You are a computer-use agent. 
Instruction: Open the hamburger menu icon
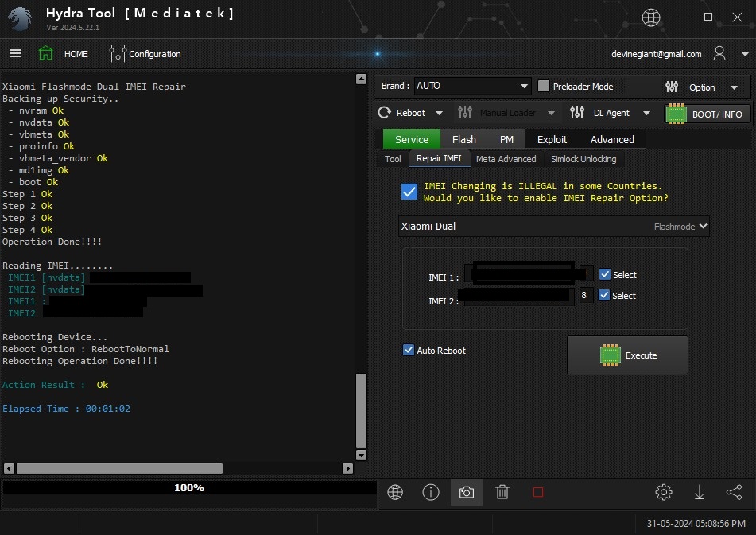point(15,53)
